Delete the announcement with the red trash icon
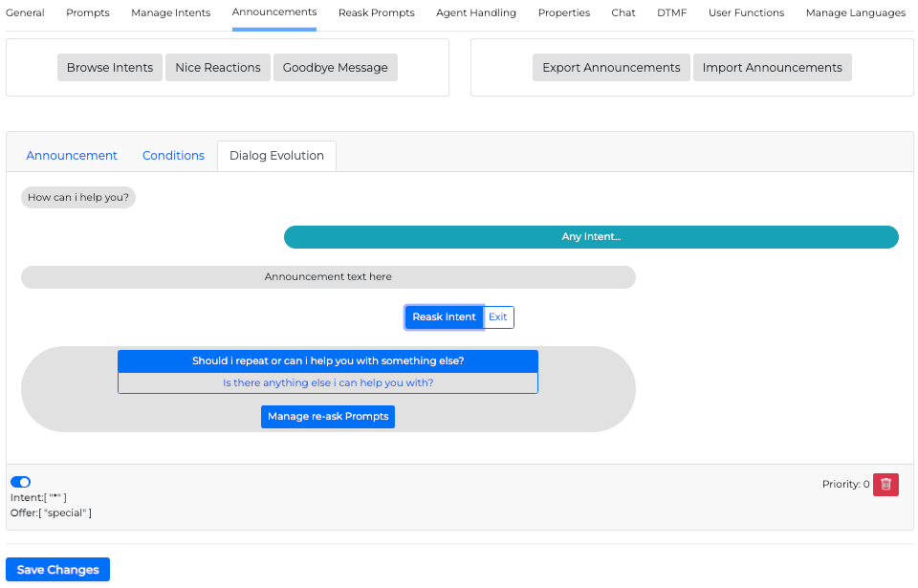The height and width of the screenshot is (588, 918). click(x=885, y=485)
